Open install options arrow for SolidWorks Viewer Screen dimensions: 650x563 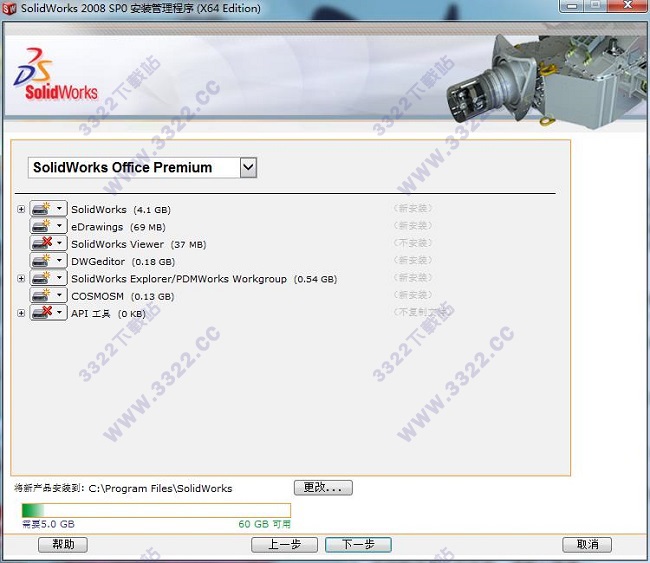[x=60, y=244]
